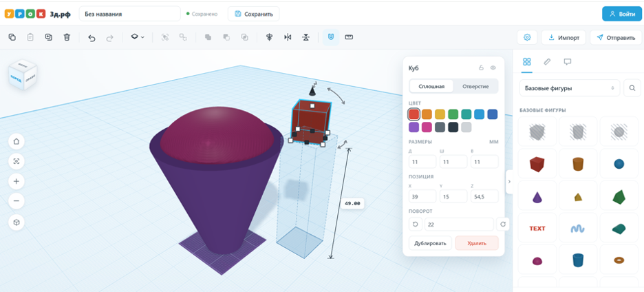Click the project name field 'Без названия'
Viewport: 644px width, 292px height.
(x=130, y=14)
